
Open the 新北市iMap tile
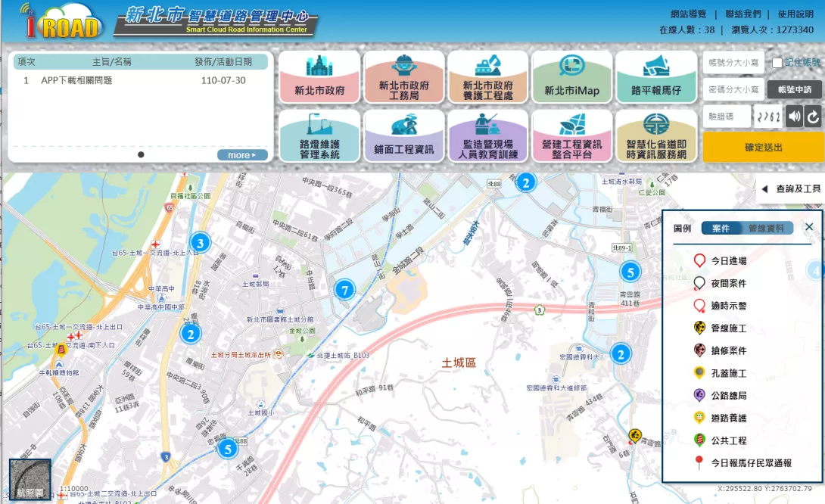pos(571,77)
